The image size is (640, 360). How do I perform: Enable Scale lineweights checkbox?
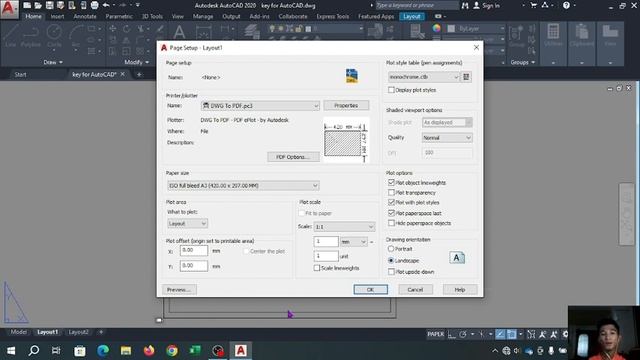[x=317, y=268]
